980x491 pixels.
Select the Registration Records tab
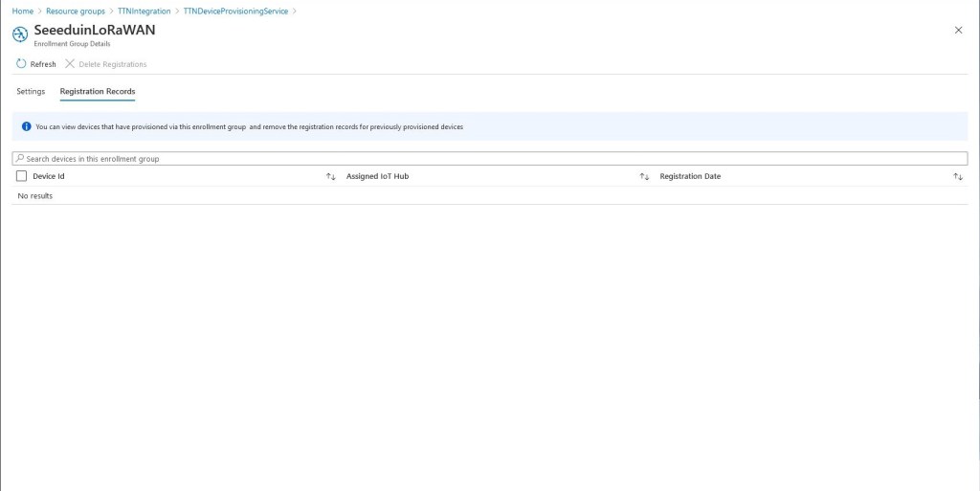coord(98,92)
